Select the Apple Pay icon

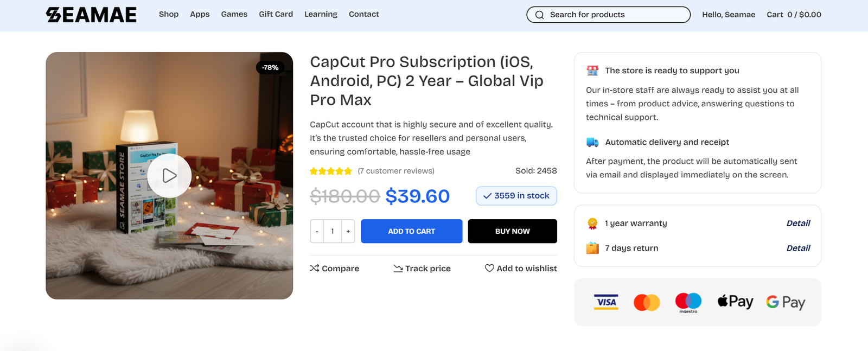735,302
